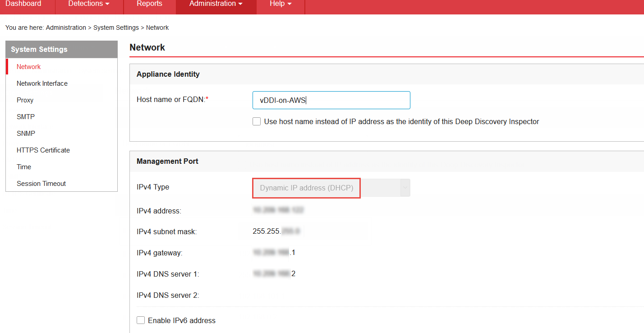
Task: Expand the Administration dropdown menu
Action: pos(216,4)
